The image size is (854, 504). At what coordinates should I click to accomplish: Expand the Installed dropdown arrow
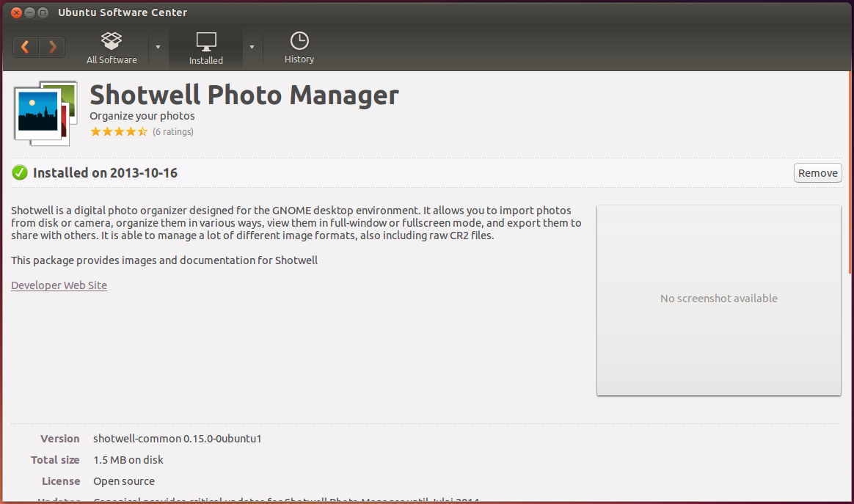pyautogui.click(x=252, y=48)
